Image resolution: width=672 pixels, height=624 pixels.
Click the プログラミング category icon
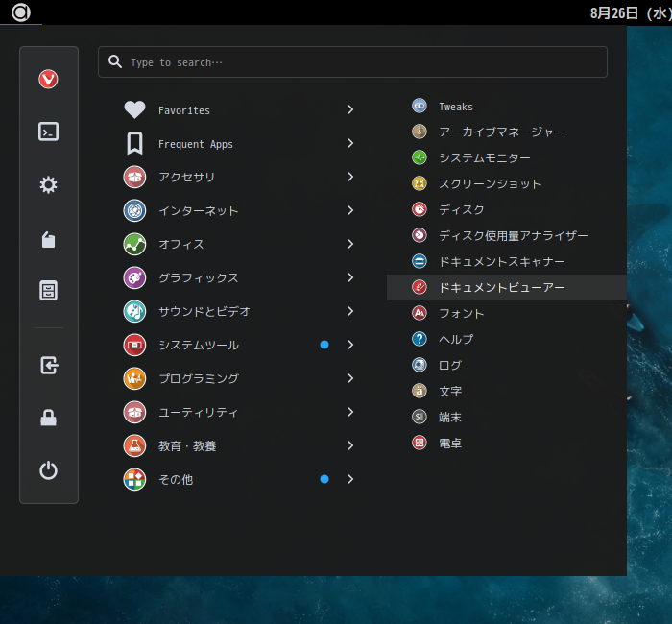(x=134, y=379)
